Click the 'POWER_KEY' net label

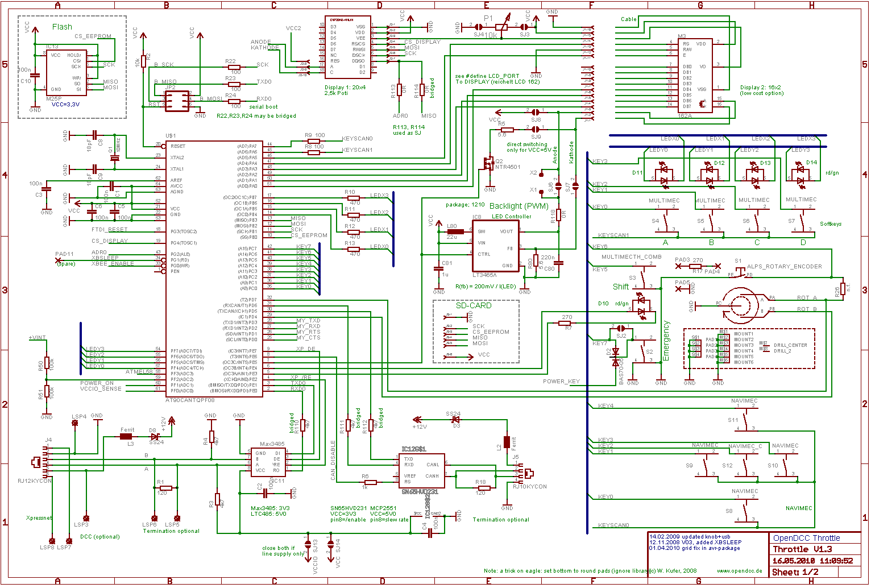click(561, 382)
